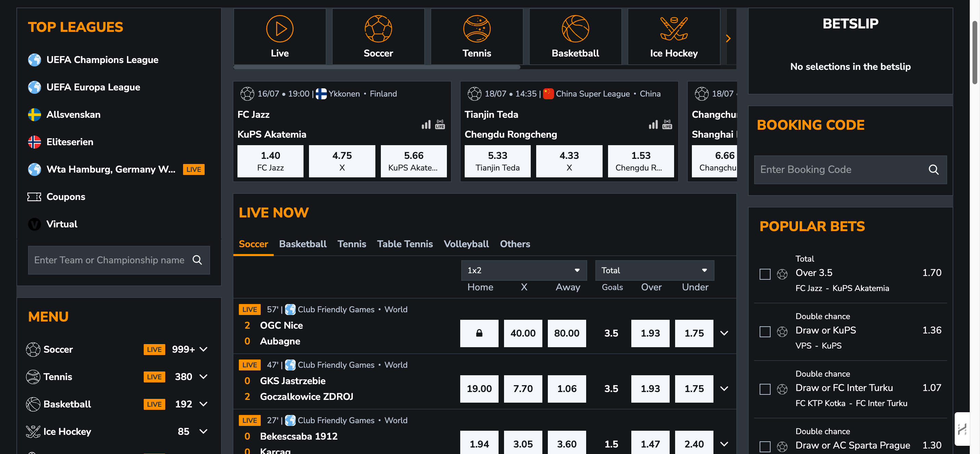Image resolution: width=980 pixels, height=454 pixels.
Task: Select Draw or FC Inter Turku checkbox
Action: coord(765,389)
